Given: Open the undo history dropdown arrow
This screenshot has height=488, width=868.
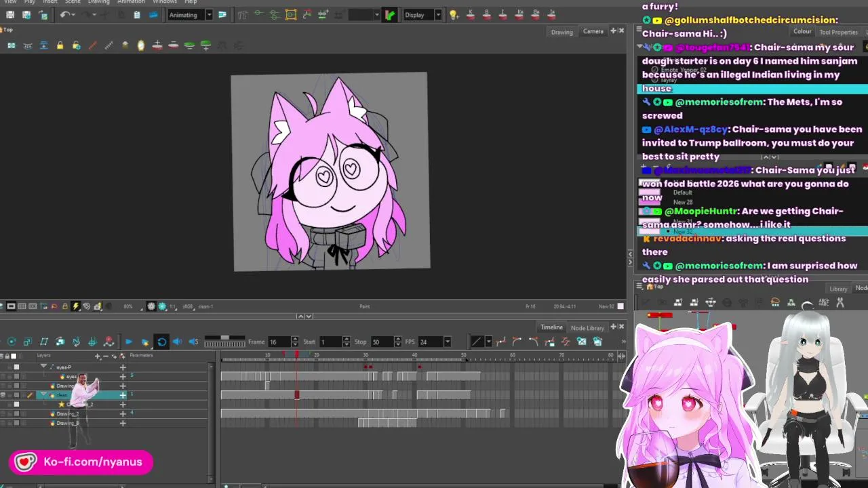Looking at the screenshot, I should 75,15.
